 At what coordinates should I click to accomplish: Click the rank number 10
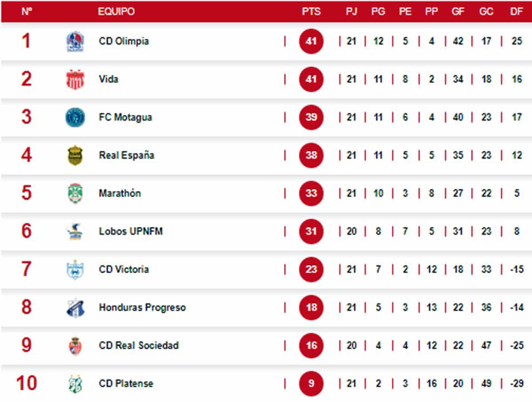click(27, 383)
